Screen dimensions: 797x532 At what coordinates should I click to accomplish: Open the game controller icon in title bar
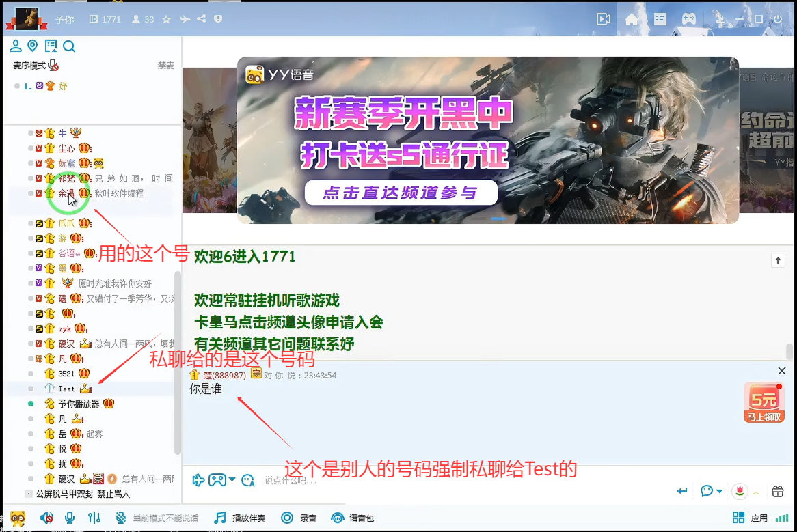[x=688, y=19]
